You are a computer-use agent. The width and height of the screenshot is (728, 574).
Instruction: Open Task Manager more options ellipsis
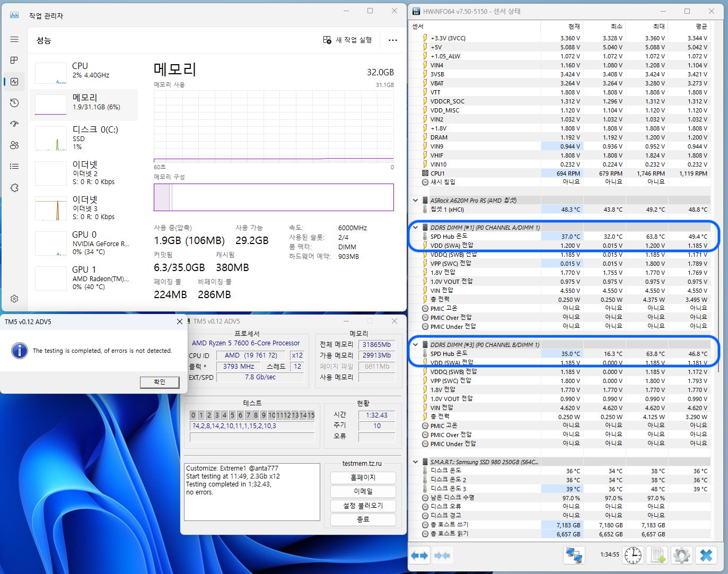click(393, 40)
